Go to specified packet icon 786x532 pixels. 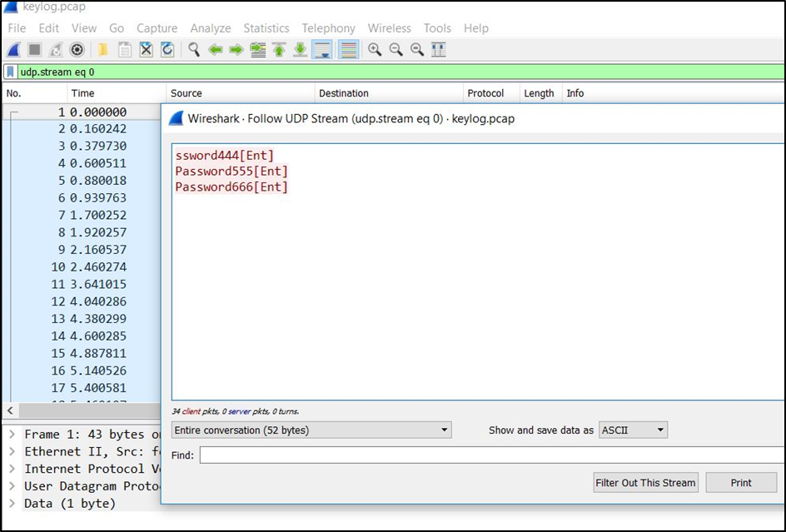258,50
